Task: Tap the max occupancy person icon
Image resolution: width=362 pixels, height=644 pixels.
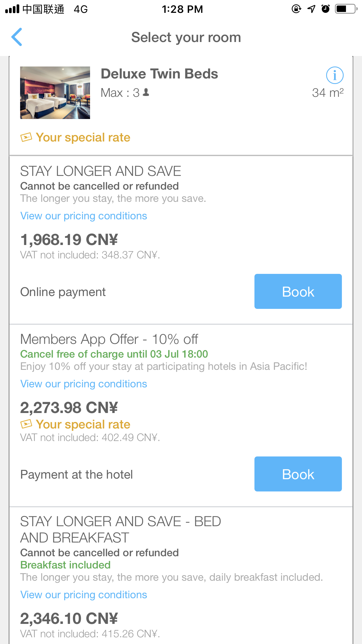Action: pyautogui.click(x=146, y=92)
